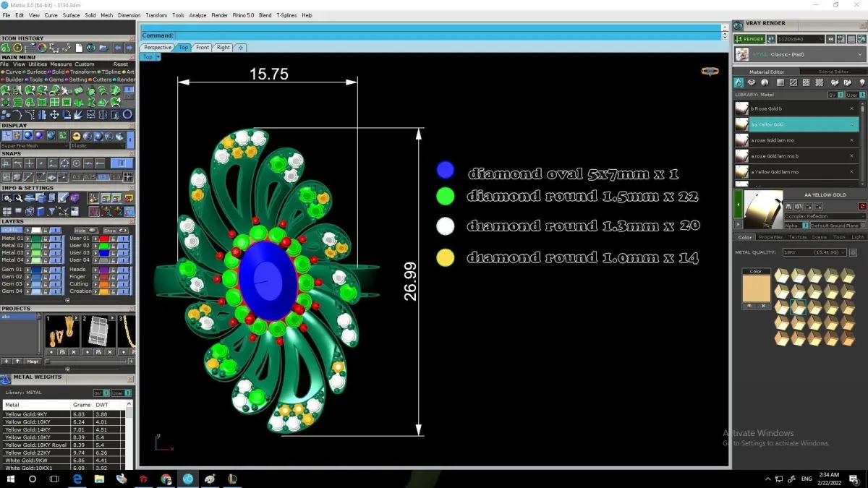This screenshot has height=488, width=868.
Task: Open the Analyze menu
Action: coord(197,15)
